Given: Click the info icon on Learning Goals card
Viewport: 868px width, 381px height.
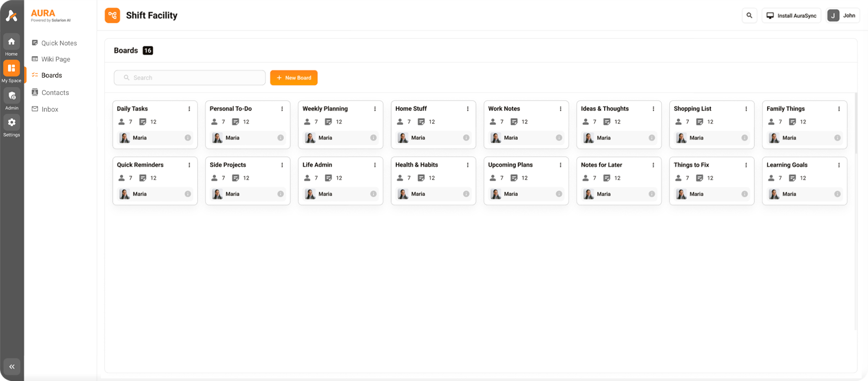Looking at the screenshot, I should click(x=837, y=194).
